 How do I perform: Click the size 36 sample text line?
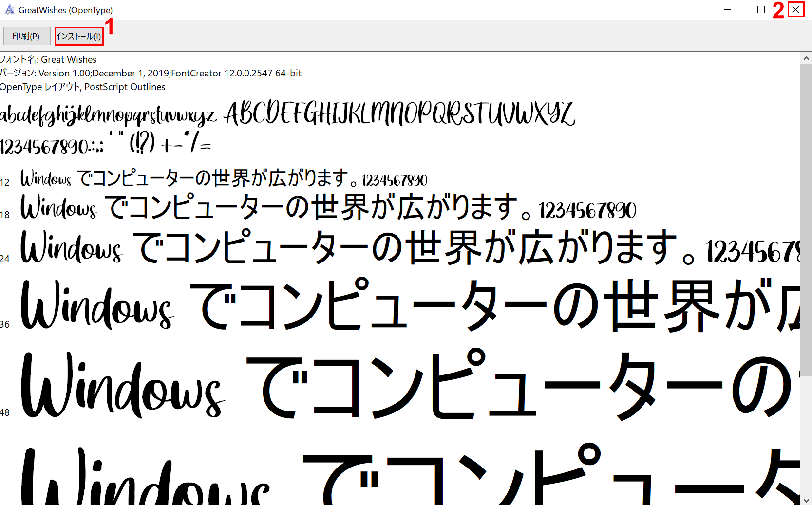[x=410, y=305]
